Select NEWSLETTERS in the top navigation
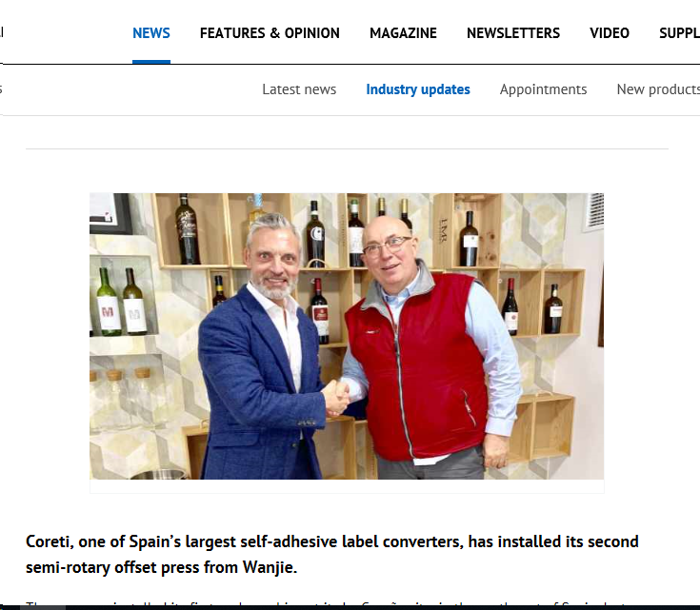This screenshot has width=700, height=610. tap(513, 33)
